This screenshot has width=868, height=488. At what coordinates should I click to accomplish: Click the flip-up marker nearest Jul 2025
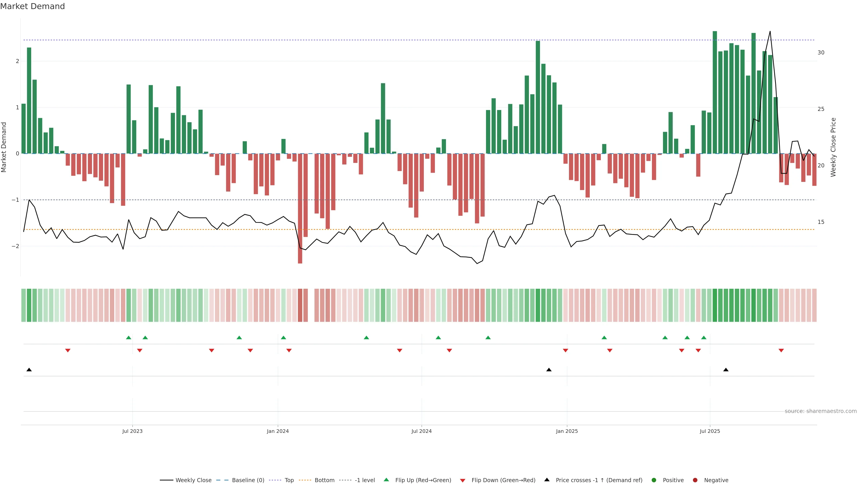704,338
